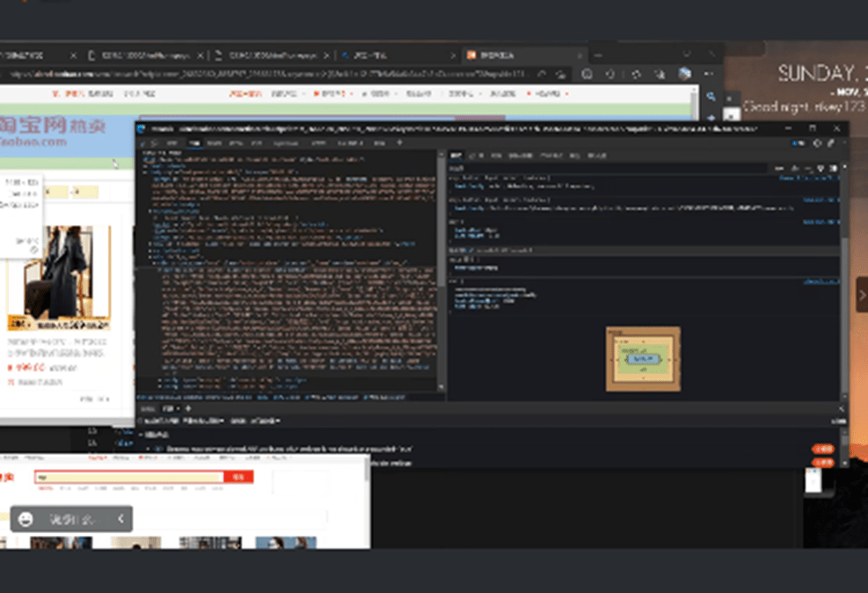Viewport: 868px width, 593px height.
Task: Click the Taobao logo on the page
Action: click(53, 132)
